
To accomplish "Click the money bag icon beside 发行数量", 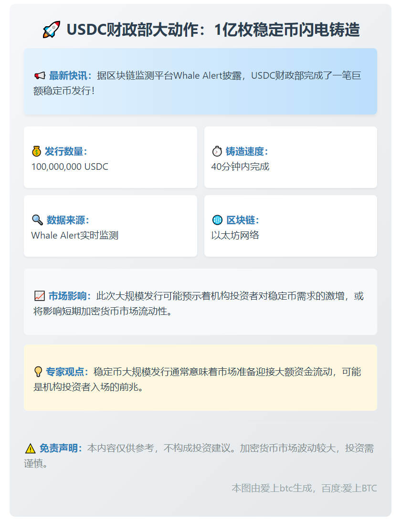I will coord(37,152).
